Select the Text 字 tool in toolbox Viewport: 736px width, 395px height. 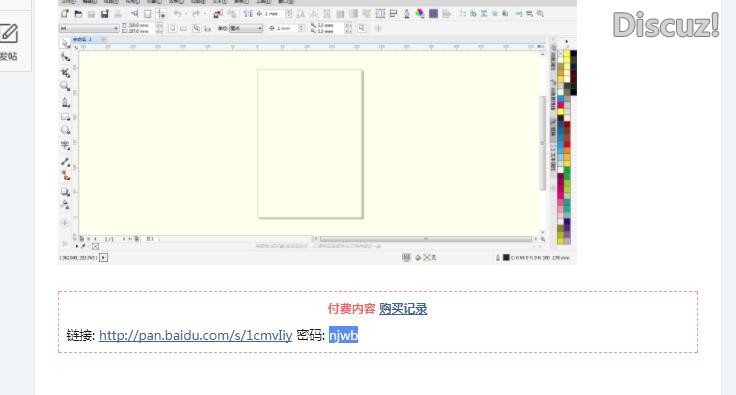click(65, 145)
